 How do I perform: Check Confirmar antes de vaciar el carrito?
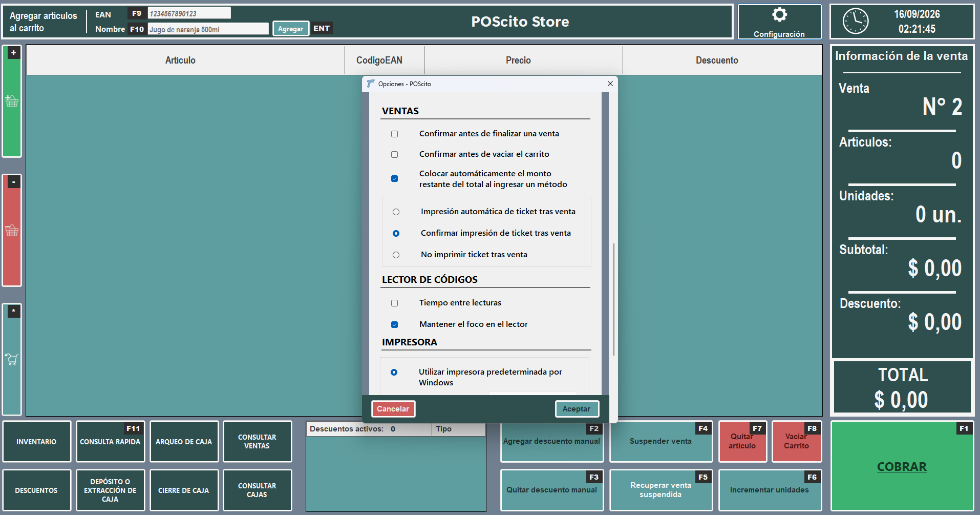click(394, 155)
